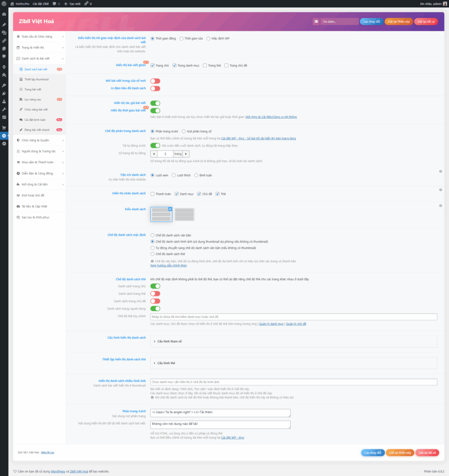The image size is (449, 476).
Task: Toggle the expand-all options icon beside the search box
Action: [316, 21]
